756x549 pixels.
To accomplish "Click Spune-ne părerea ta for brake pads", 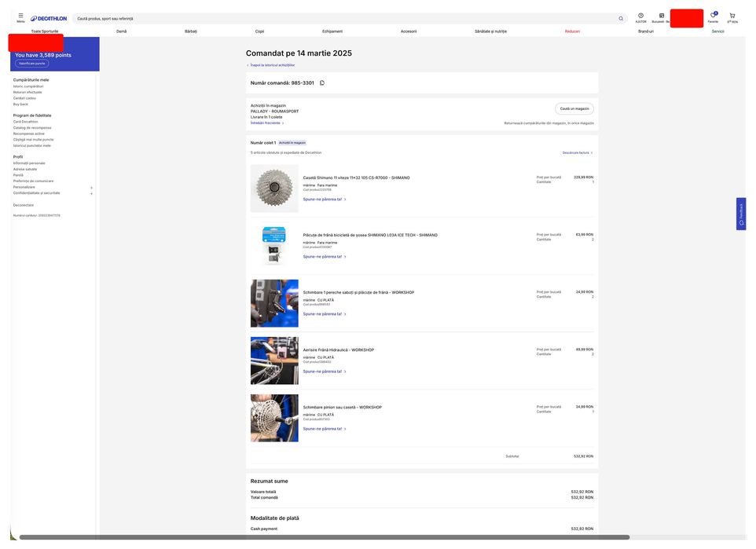I will (x=325, y=256).
